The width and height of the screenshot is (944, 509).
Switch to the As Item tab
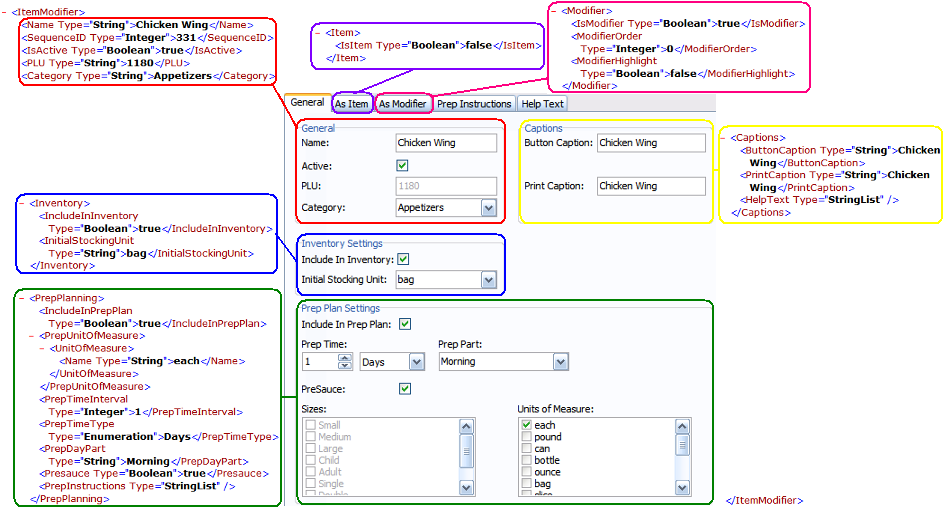tap(352, 103)
